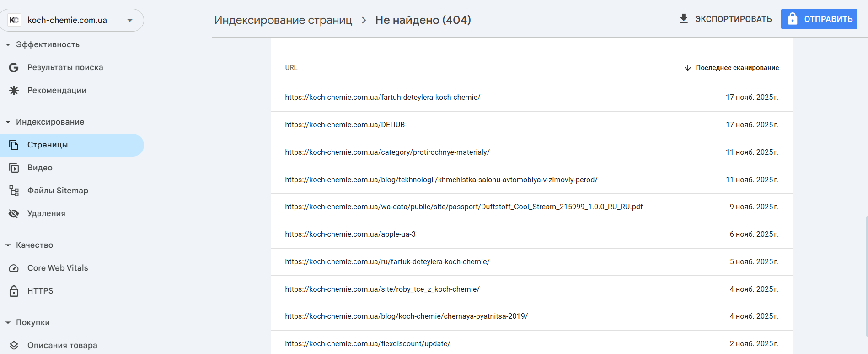Image resolution: width=868 pixels, height=354 pixels.
Task: Select the Duftstoff_Cool_Stream PDF URL row
Action: click(532, 207)
